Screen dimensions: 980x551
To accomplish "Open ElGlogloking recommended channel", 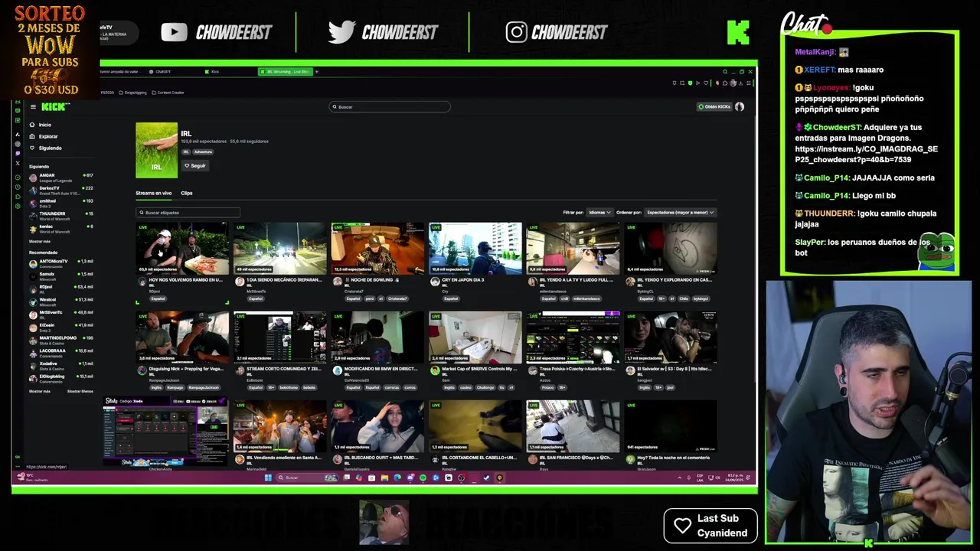I will 60,378.
